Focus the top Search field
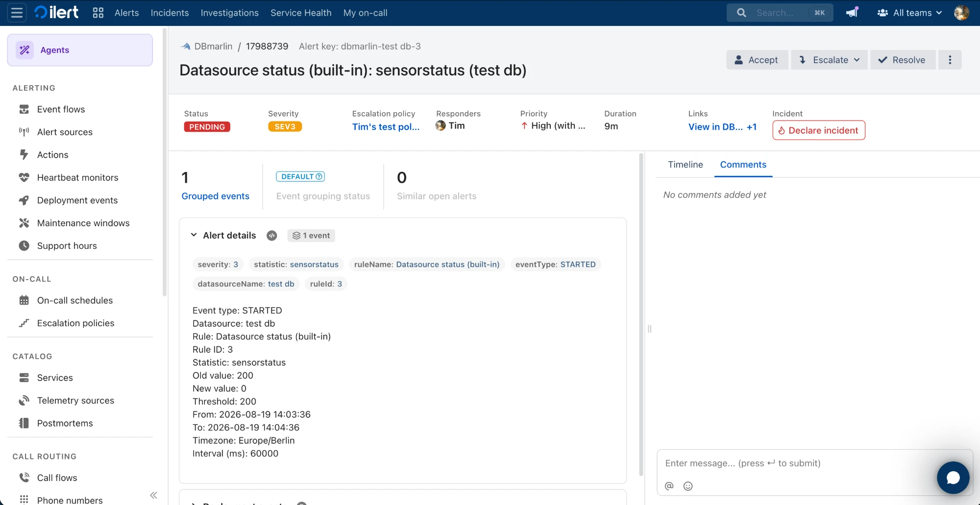The image size is (980, 505). (780, 13)
